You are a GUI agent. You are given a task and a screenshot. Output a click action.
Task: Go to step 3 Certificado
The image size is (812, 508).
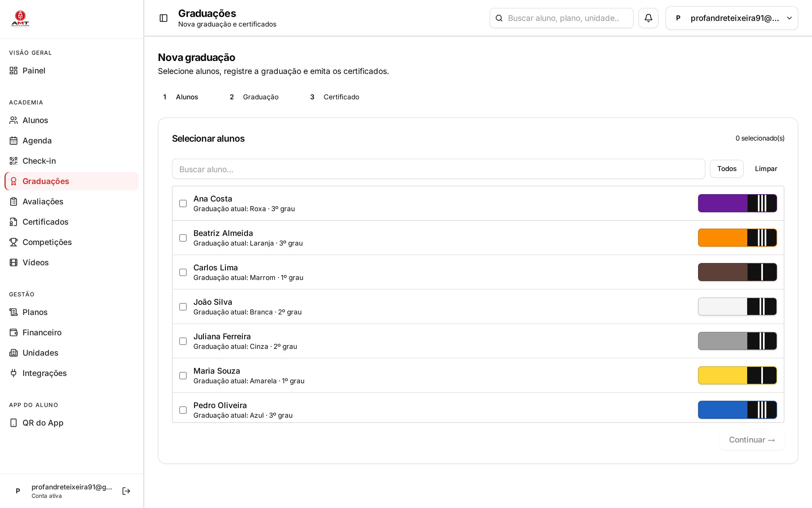[x=335, y=97]
